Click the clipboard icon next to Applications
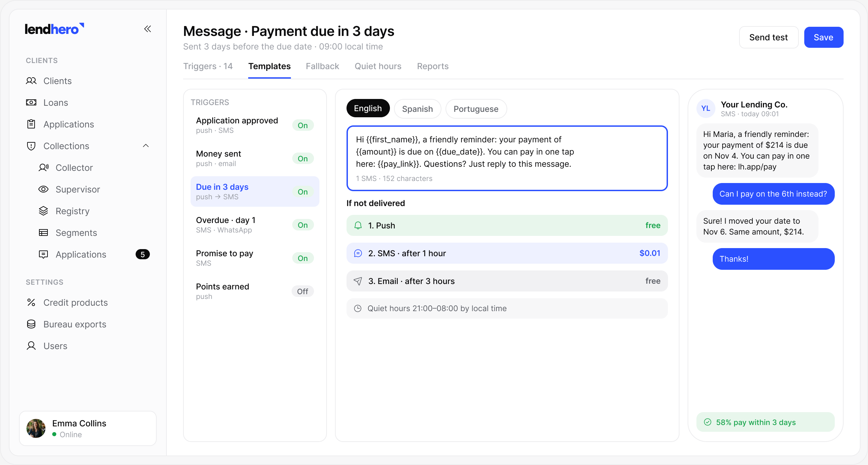The height and width of the screenshot is (465, 868). pyautogui.click(x=31, y=124)
